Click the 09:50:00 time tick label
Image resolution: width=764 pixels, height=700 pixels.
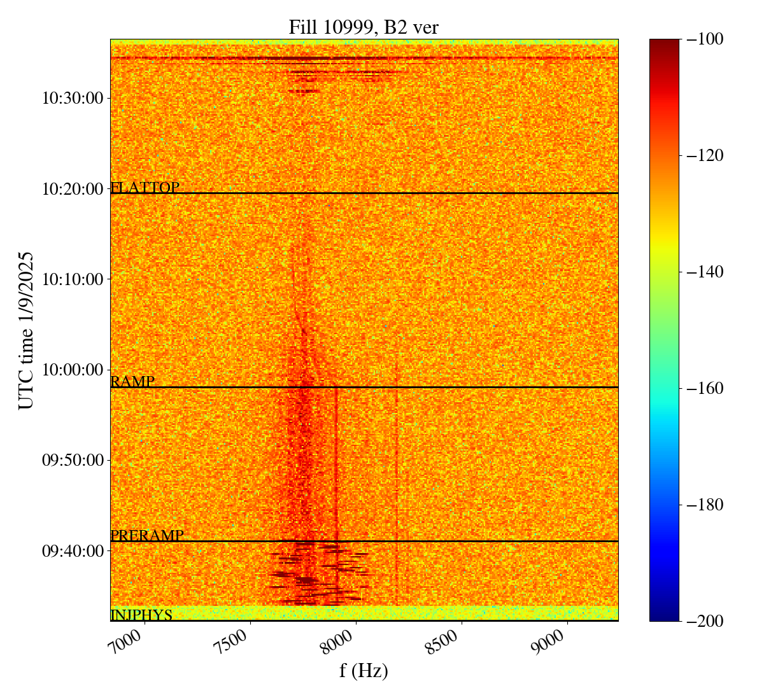click(72, 460)
